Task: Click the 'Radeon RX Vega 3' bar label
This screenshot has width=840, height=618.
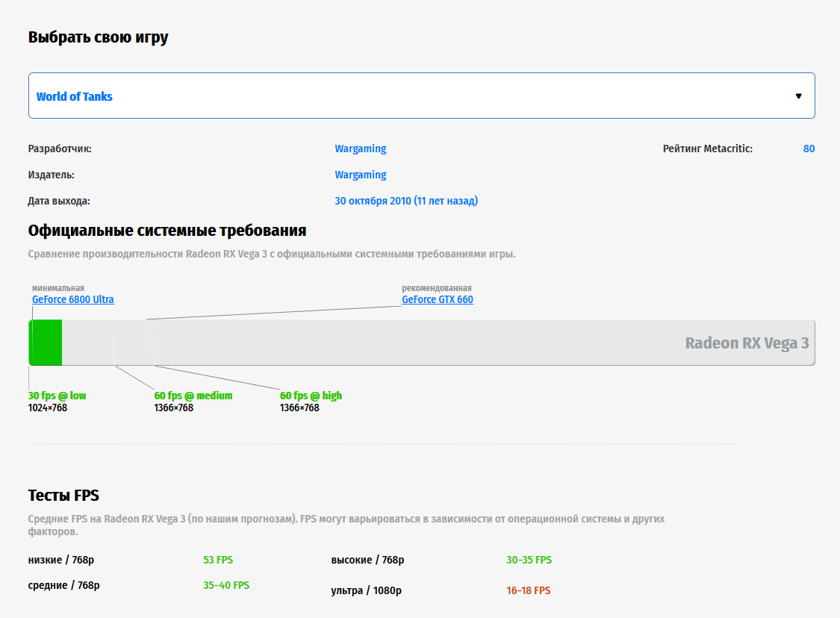Action: [x=747, y=343]
